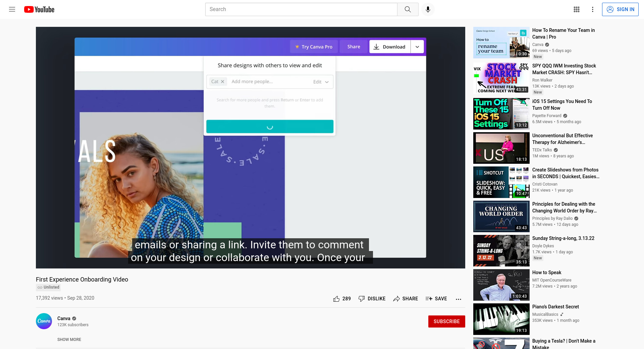Open Buying a Tesla video title
Image resolution: width=644 pixels, height=349 pixels.
click(563, 344)
